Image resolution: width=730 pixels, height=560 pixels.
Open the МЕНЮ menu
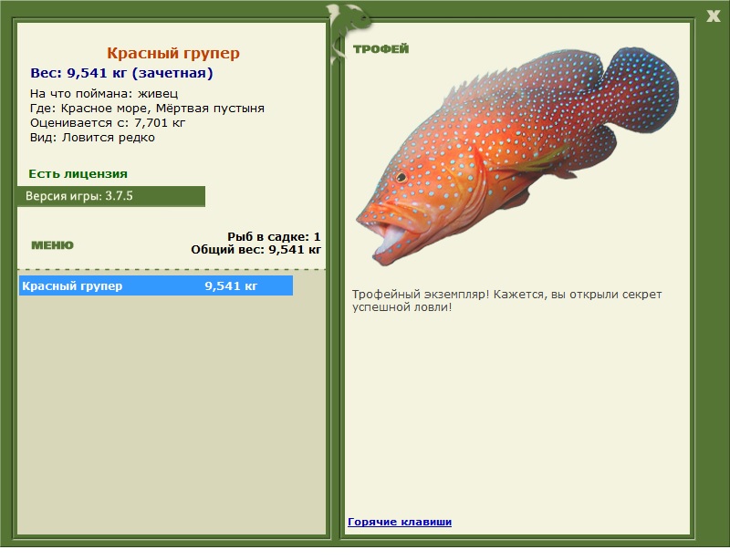(52, 245)
